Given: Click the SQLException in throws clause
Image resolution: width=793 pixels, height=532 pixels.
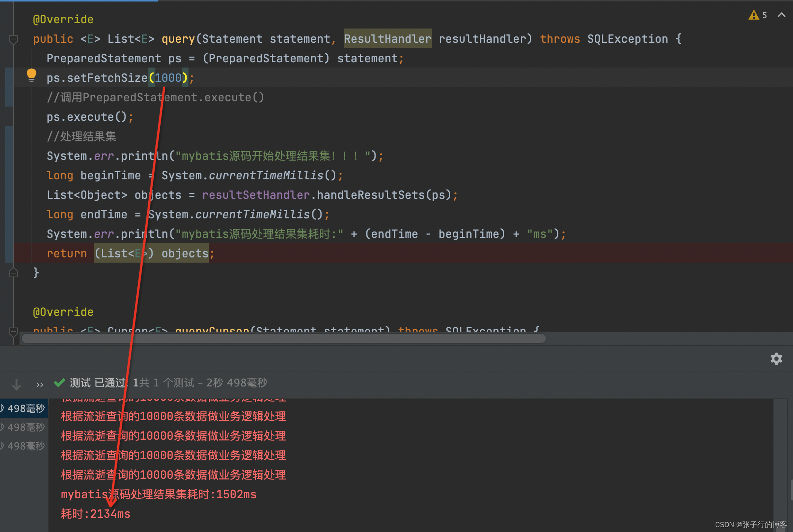Looking at the screenshot, I should click(x=627, y=39).
